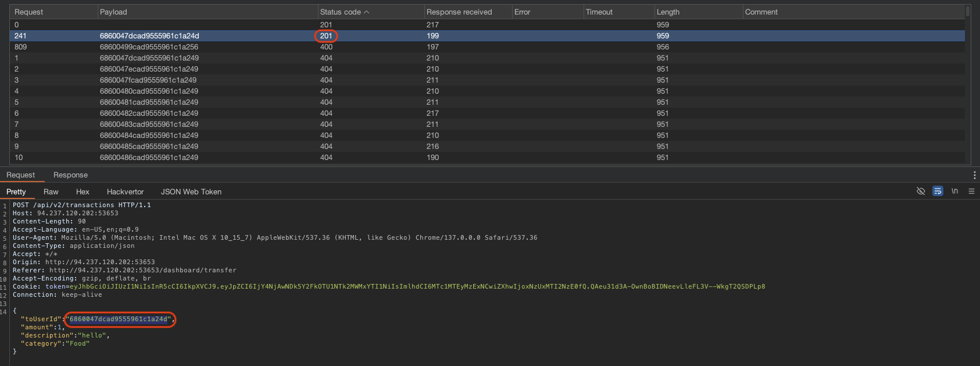Open the JSON Web Token tab

191,191
